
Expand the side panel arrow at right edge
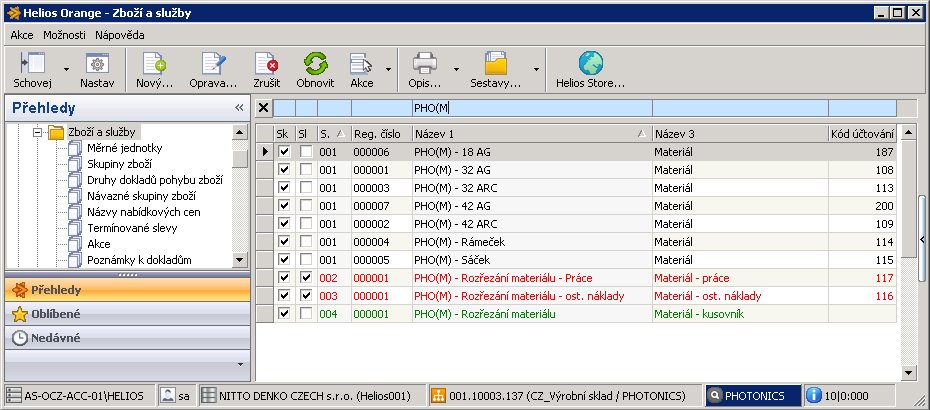pos(922,239)
